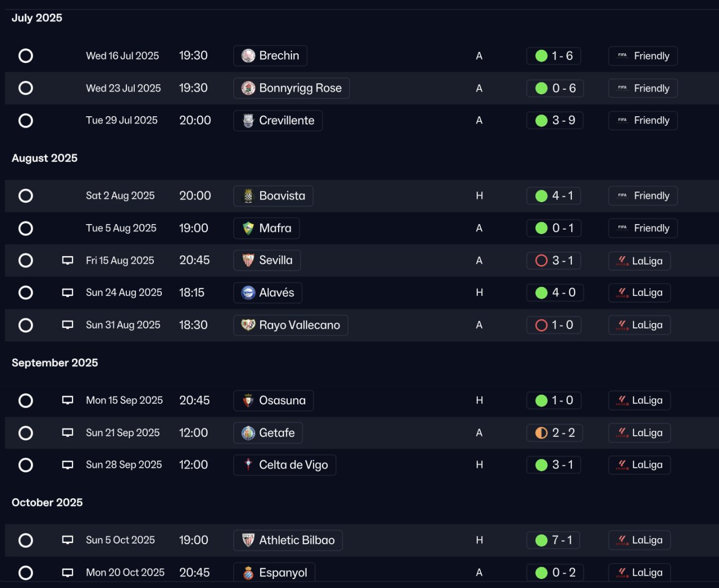Click the Sevilla club crest icon
719x588 pixels.
tap(248, 261)
